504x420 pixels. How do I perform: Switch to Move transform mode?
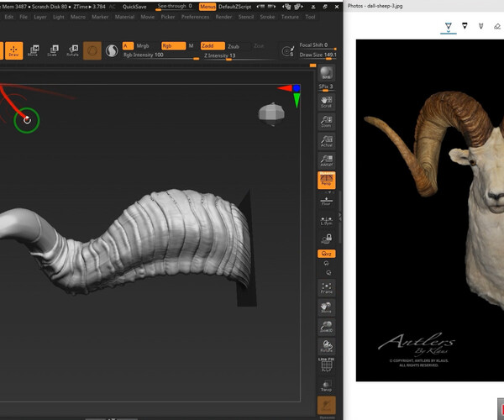point(33,50)
